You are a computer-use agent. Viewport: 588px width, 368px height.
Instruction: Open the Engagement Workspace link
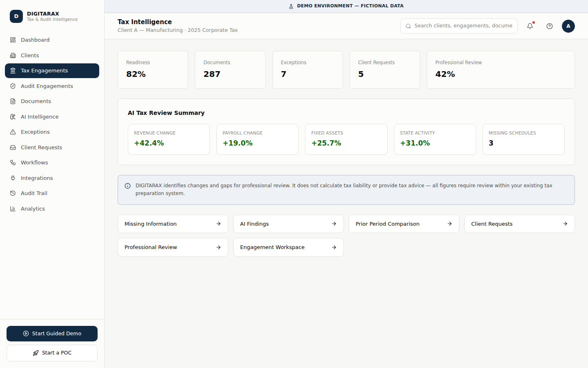tap(288, 247)
